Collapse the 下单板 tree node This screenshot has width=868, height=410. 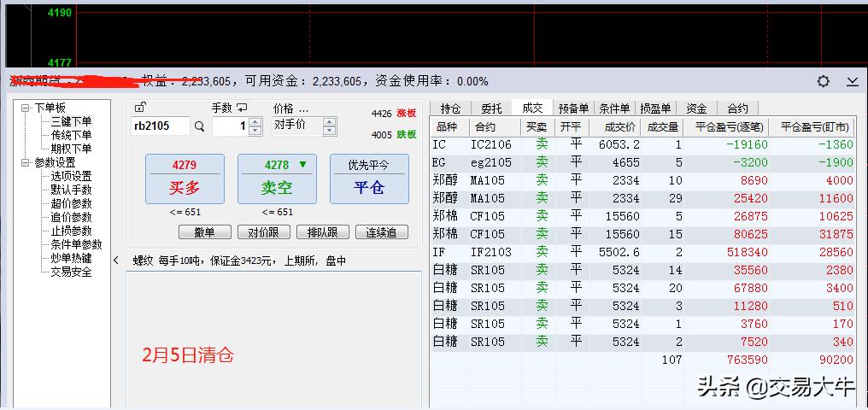[25, 108]
